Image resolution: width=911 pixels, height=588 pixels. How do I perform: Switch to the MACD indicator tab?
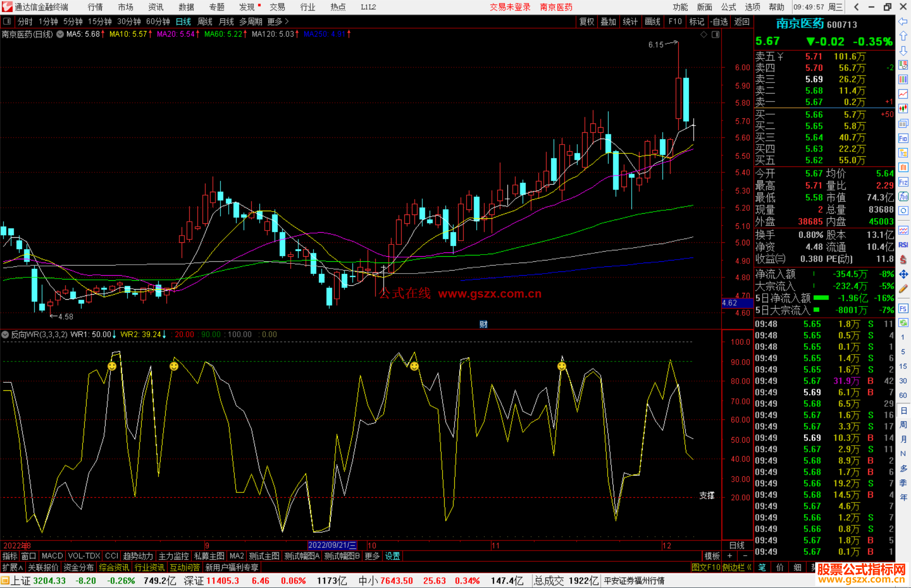click(x=52, y=556)
